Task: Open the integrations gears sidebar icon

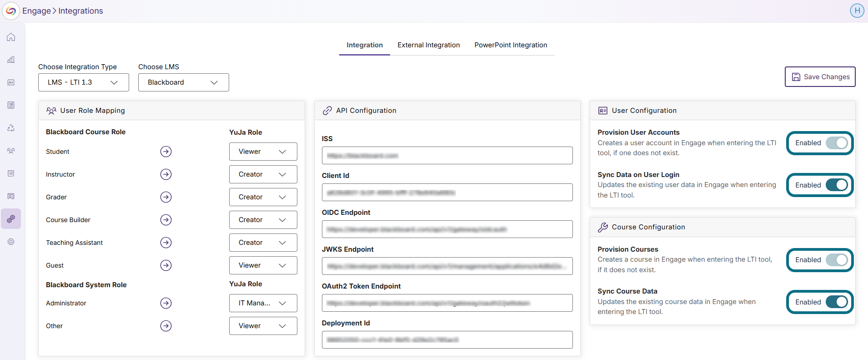Action: (11, 219)
